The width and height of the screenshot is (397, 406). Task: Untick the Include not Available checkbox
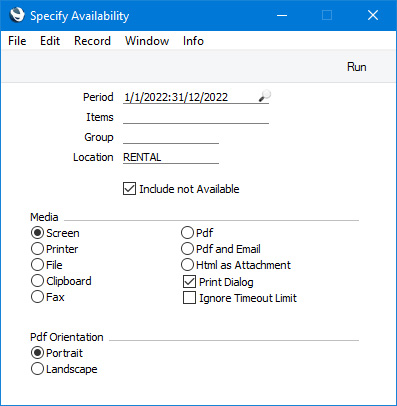tap(129, 189)
